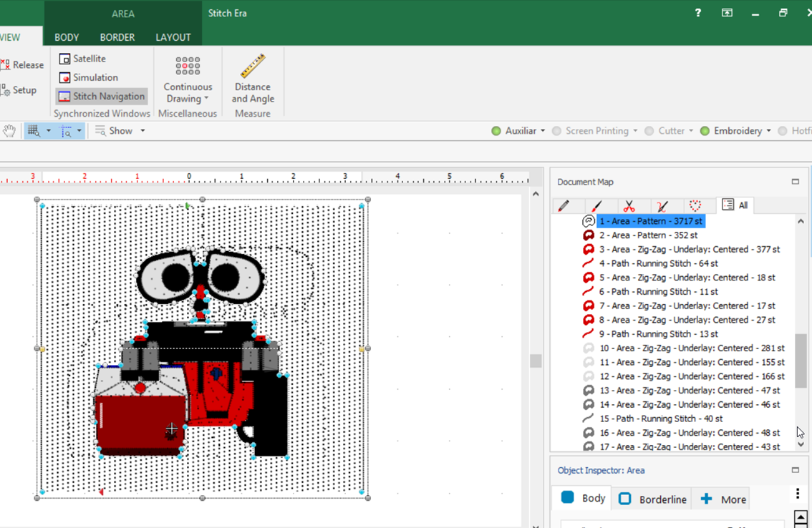Show brush objects in Document Map
The image size is (812, 528).
pos(596,205)
